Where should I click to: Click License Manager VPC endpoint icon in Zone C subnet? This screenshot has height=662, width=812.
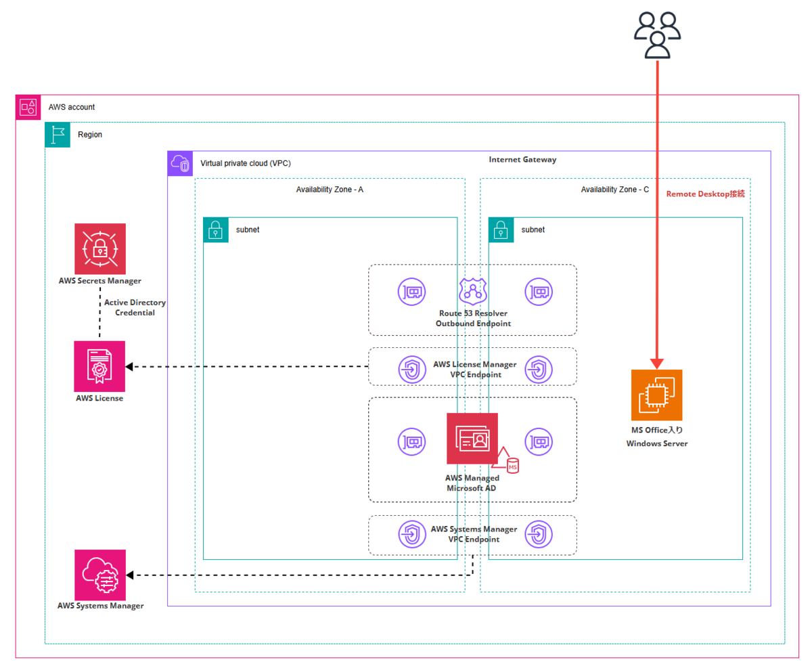538,369
